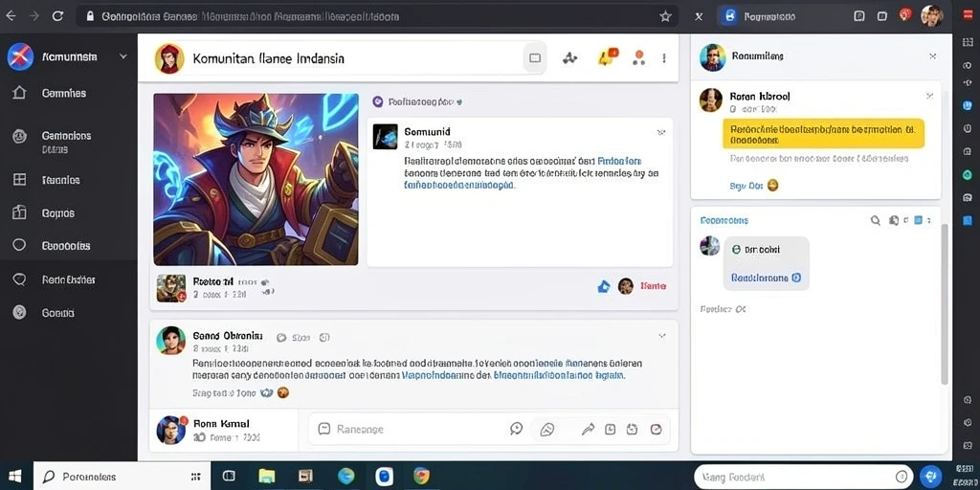Open the Reoddonene link in the chat bubble
This screenshot has height=490, width=980.
(760, 278)
